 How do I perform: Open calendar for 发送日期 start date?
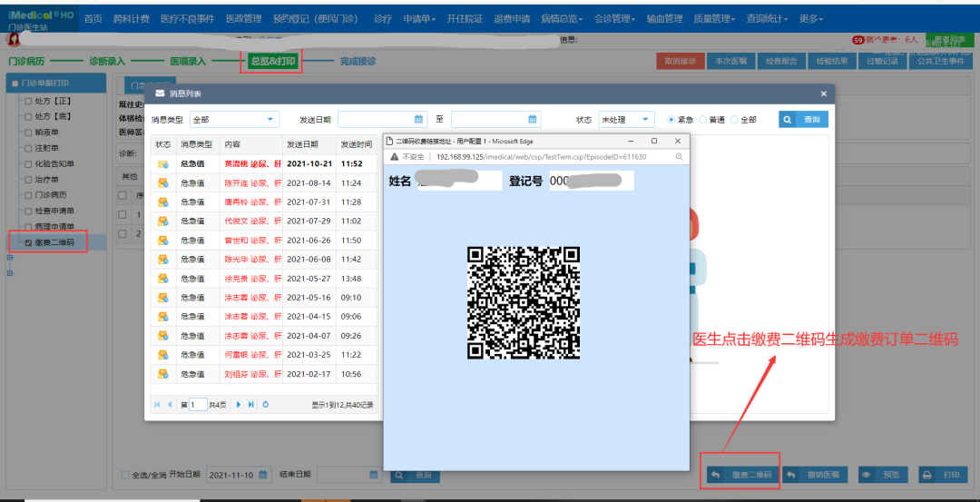(x=418, y=120)
